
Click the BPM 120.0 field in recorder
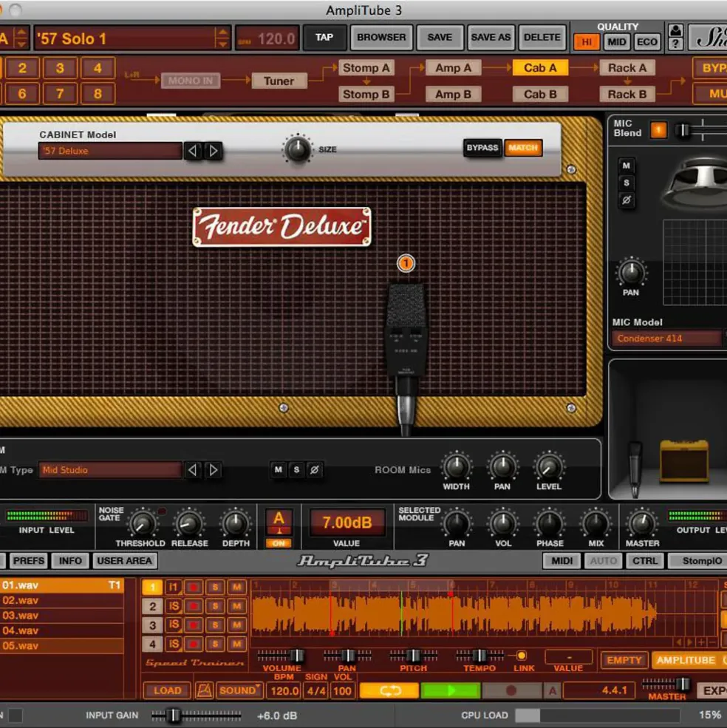pos(284,691)
